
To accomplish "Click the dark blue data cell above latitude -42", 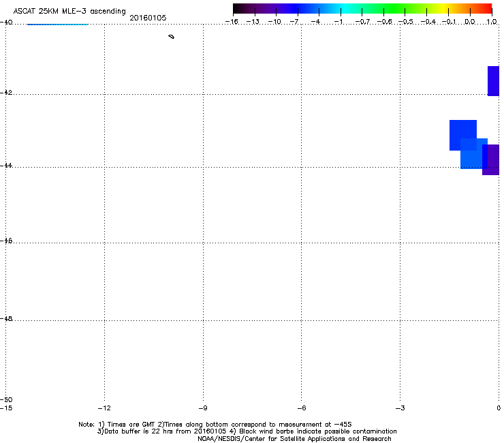I will pyautogui.click(x=493, y=81).
